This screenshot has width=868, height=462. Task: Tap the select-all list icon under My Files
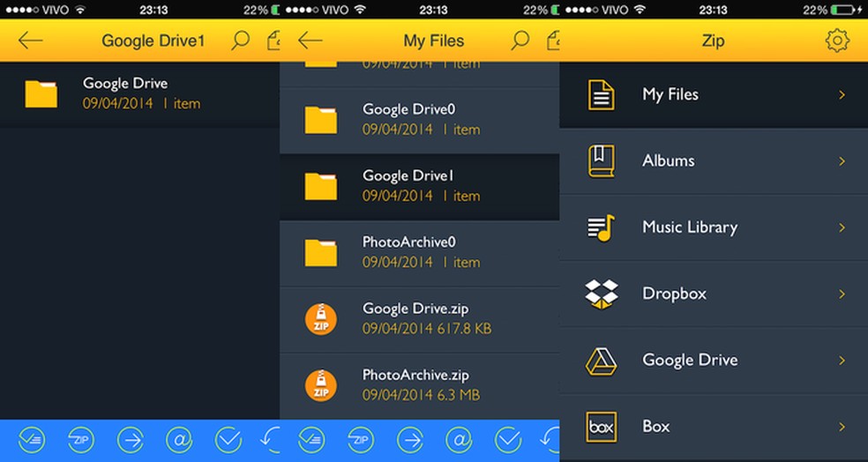(311, 441)
